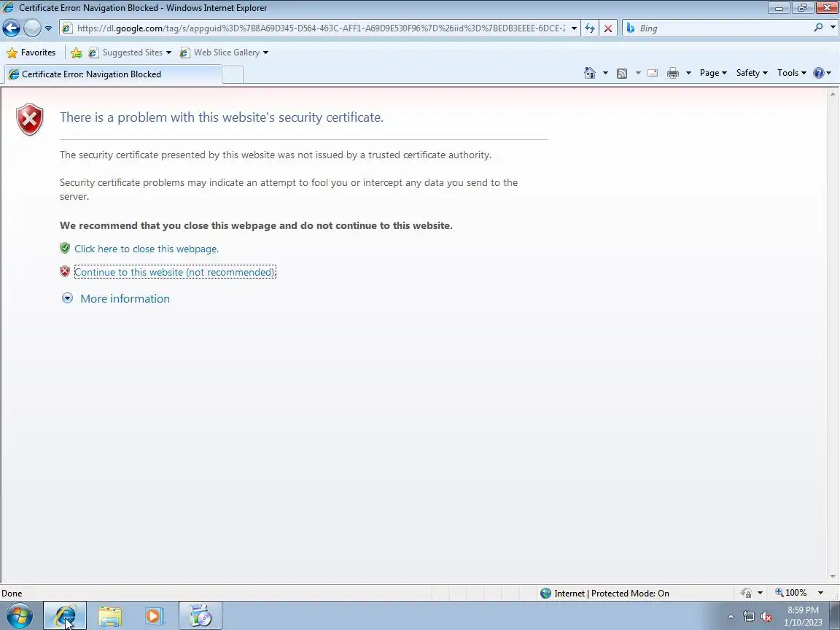The height and width of the screenshot is (630, 840).
Task: Click the fourth taskbar application icon
Action: [x=200, y=616]
